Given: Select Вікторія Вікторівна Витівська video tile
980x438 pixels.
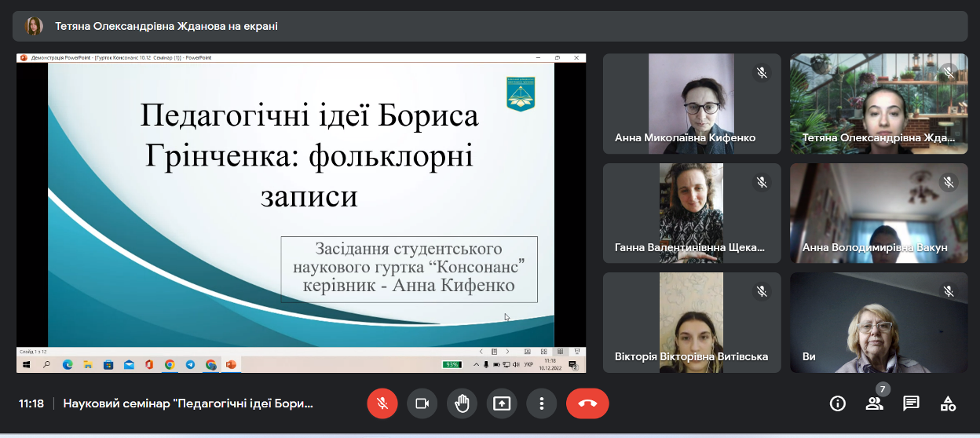Looking at the screenshot, I should (x=691, y=323).
